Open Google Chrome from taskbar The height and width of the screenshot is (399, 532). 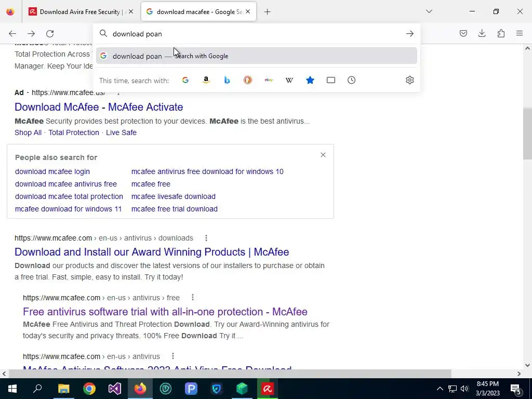coord(89,389)
